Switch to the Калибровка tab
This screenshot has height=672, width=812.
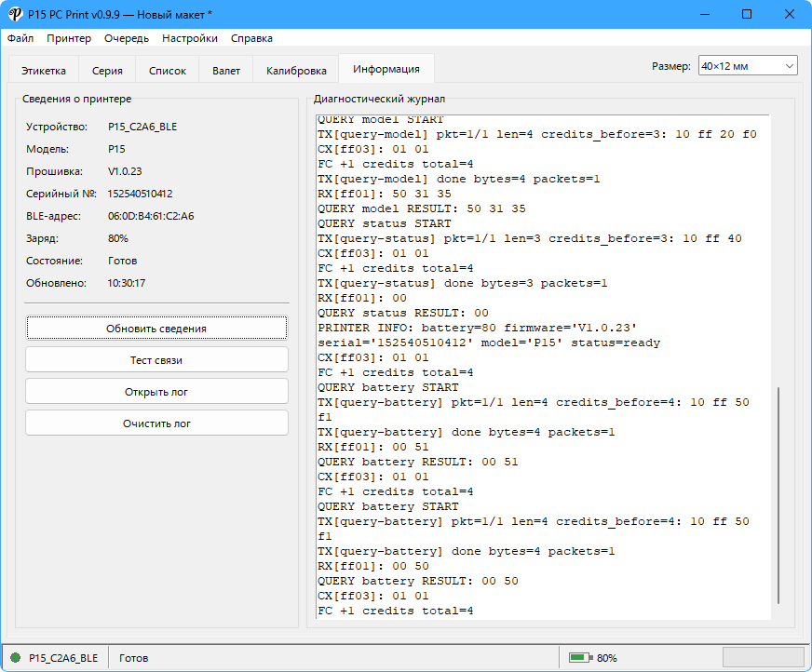coord(296,71)
